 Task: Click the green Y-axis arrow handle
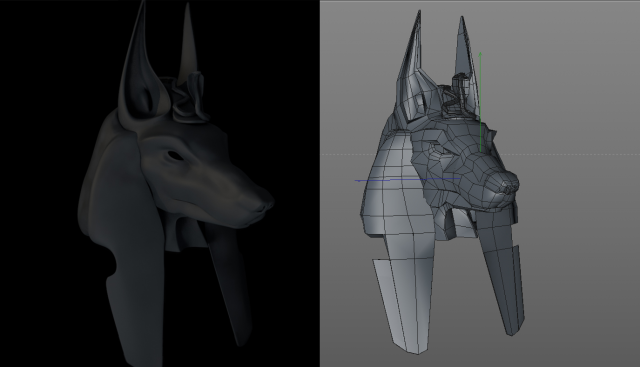(x=480, y=54)
